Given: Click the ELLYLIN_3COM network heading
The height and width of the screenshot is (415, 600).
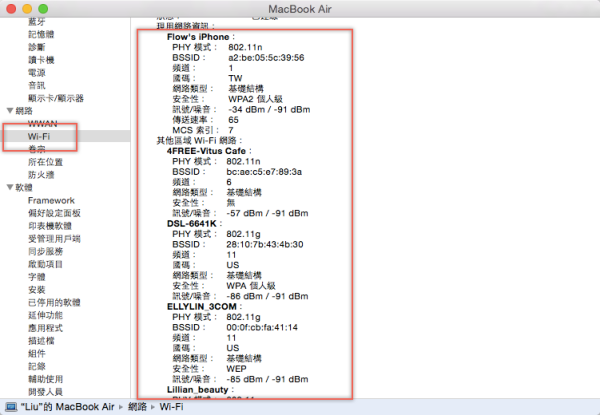Looking at the screenshot, I should click(x=202, y=307).
